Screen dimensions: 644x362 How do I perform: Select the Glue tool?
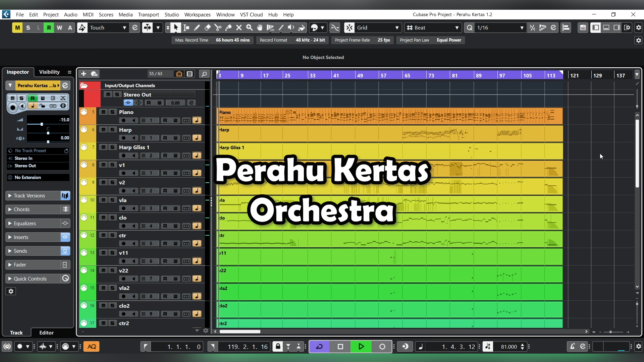pos(228,28)
